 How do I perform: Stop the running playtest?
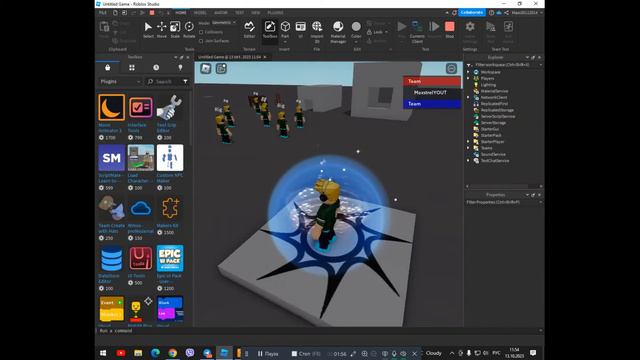(x=450, y=29)
